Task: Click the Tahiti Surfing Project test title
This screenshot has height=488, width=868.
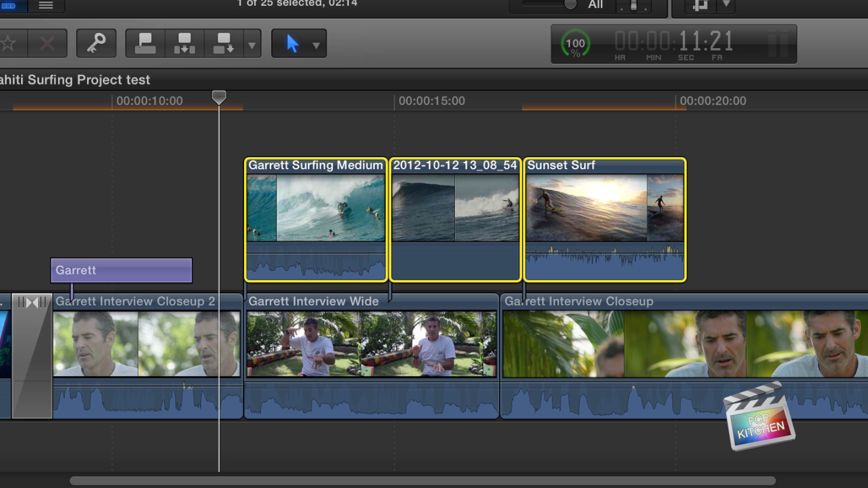Action: tap(75, 79)
